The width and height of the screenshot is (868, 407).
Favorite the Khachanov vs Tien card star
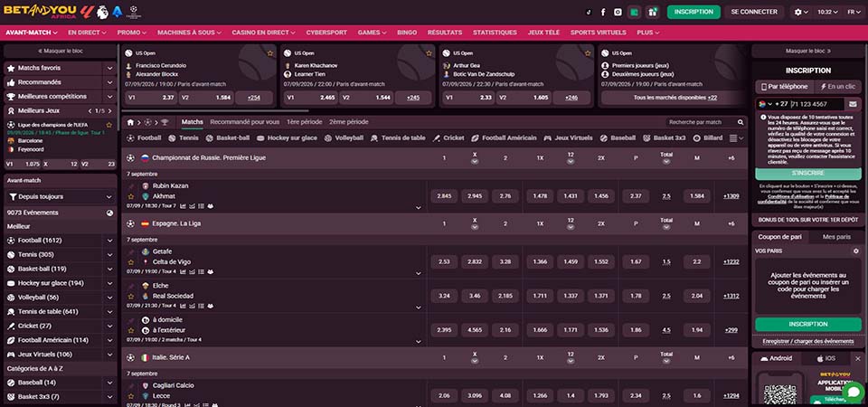(x=429, y=53)
